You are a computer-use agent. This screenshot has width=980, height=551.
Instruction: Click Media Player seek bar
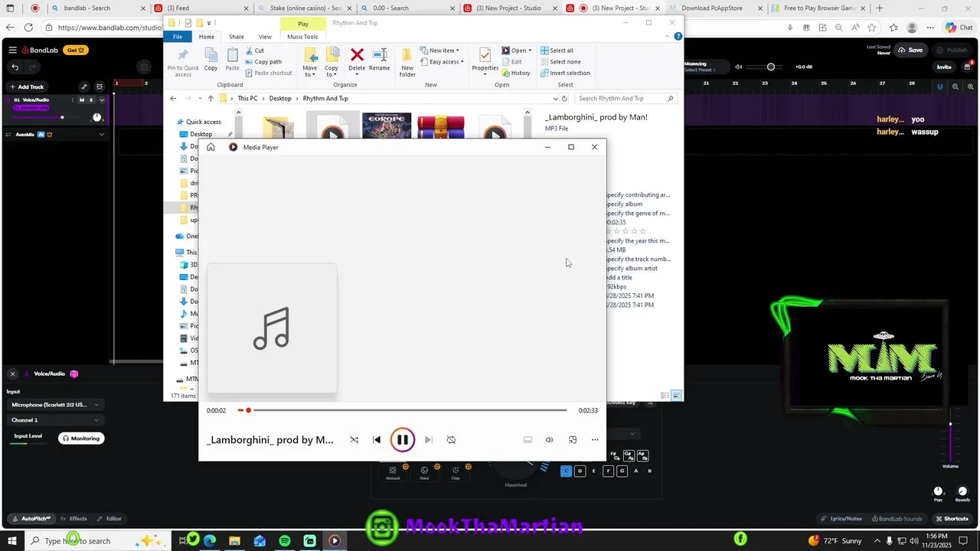click(x=402, y=411)
